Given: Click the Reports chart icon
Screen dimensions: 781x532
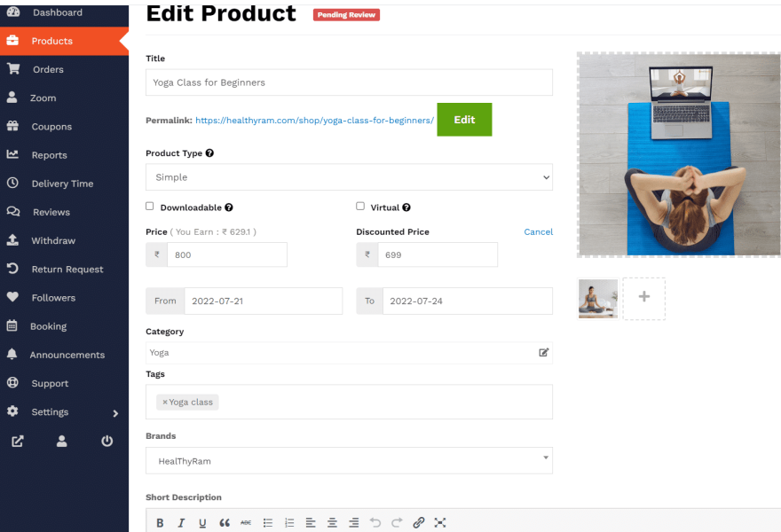Looking at the screenshot, I should click(x=12, y=155).
